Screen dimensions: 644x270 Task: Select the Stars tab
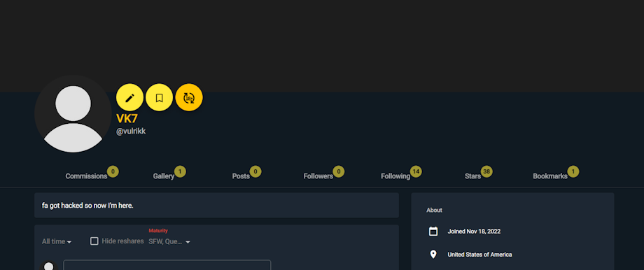pos(472,176)
